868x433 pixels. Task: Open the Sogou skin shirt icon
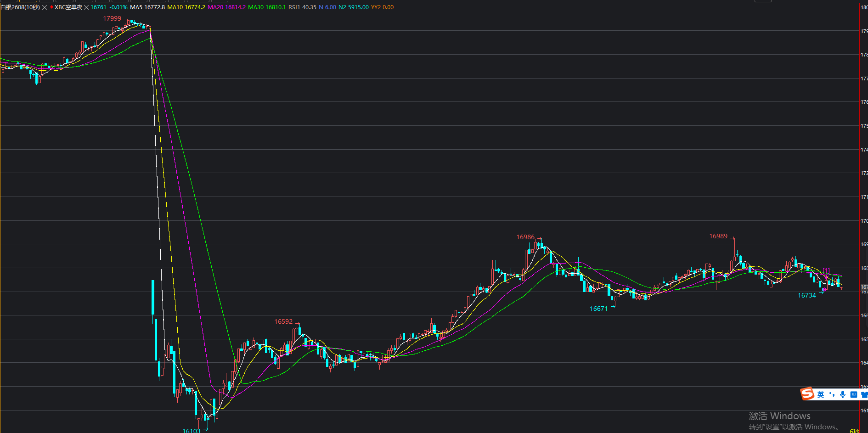864,394
